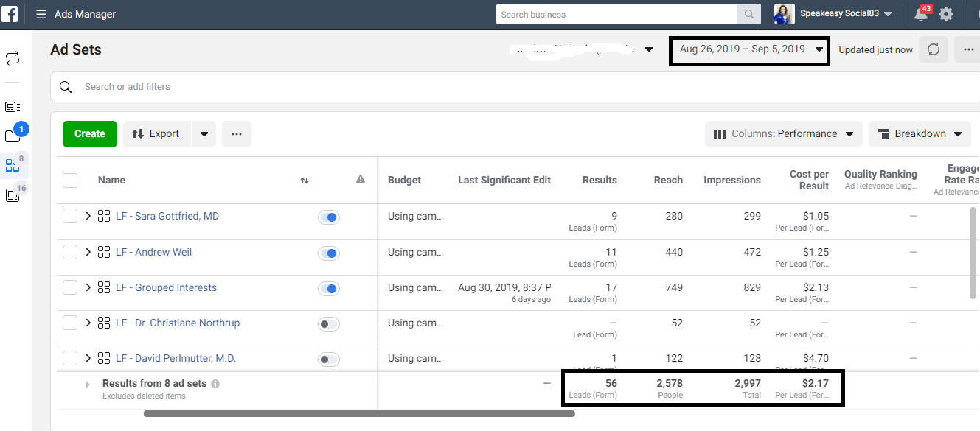Click the green Create button
The image size is (980, 431).
[x=90, y=134]
